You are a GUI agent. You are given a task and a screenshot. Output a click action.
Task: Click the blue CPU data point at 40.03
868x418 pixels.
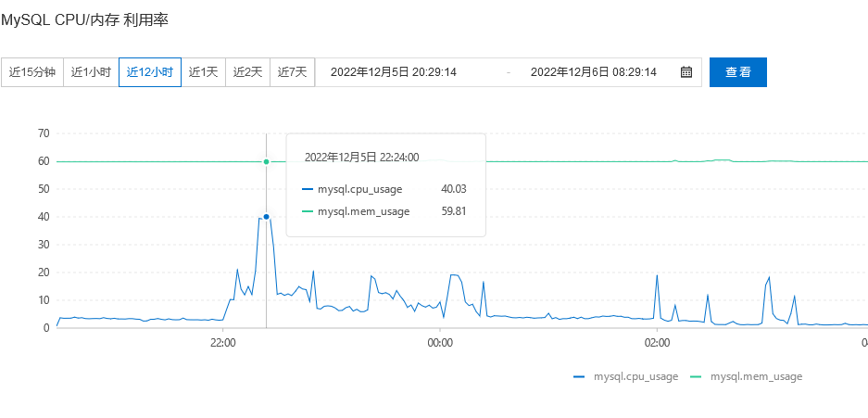tap(267, 217)
